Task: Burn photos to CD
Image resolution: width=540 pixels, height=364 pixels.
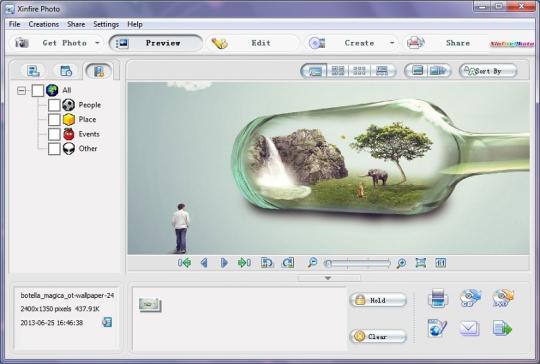Action: click(470, 298)
